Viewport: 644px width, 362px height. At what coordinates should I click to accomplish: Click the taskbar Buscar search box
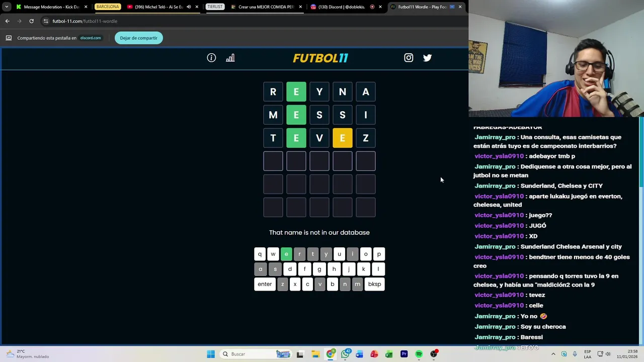pos(257,354)
